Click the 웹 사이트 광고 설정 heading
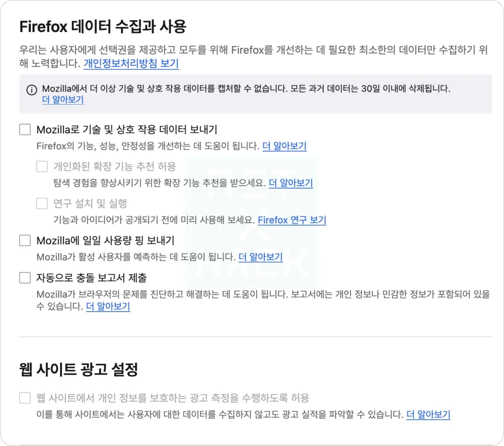 (x=78, y=369)
